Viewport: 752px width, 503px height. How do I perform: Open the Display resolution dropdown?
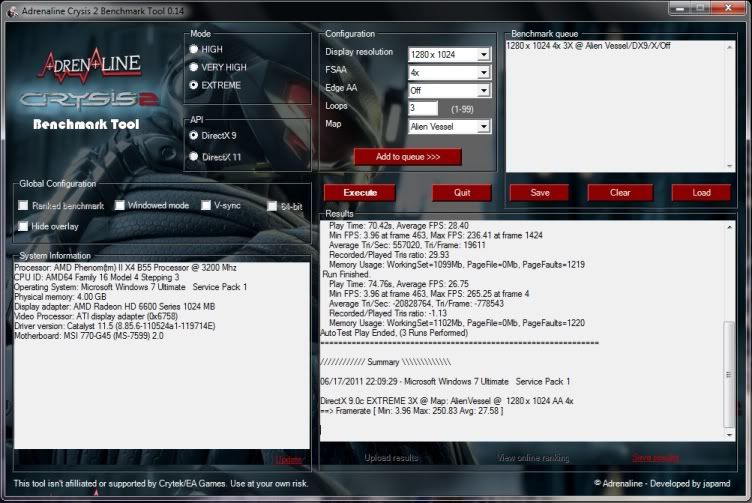click(484, 55)
